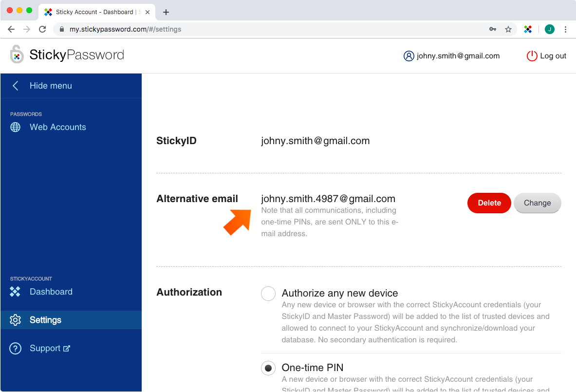
Task: Select Settings in the sidebar
Action: [71, 320]
